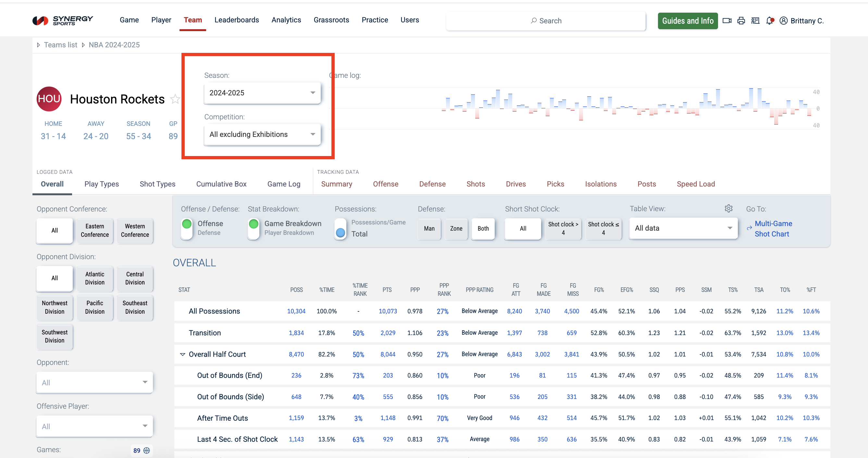Open the Season 2024-2025 dropdown
This screenshot has height=458, width=868.
262,93
